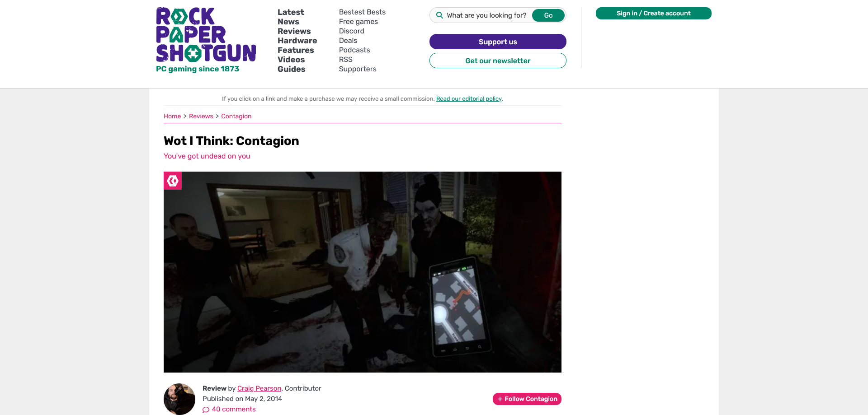
Task: Open Sign in / Create account
Action: click(x=653, y=13)
